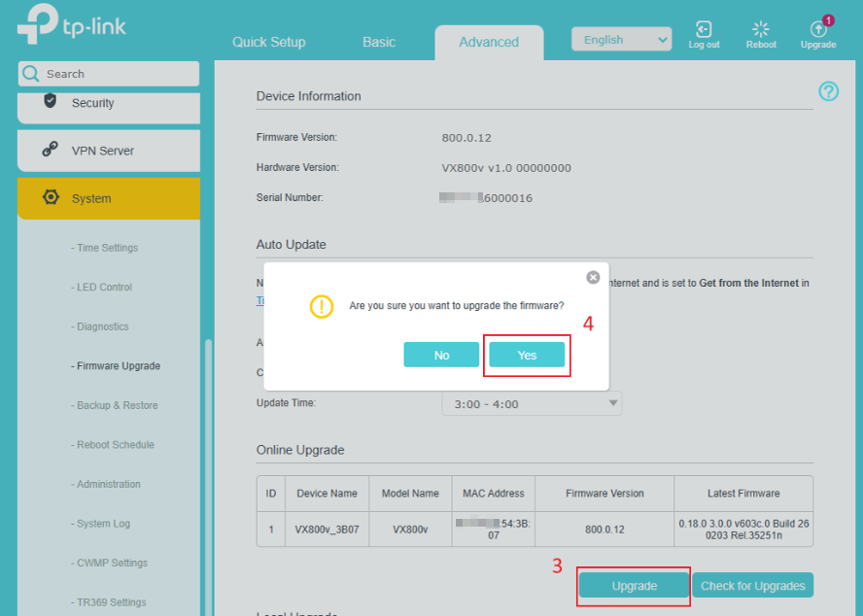Close the confirmation dialog with X
863x616 pixels.
click(593, 278)
